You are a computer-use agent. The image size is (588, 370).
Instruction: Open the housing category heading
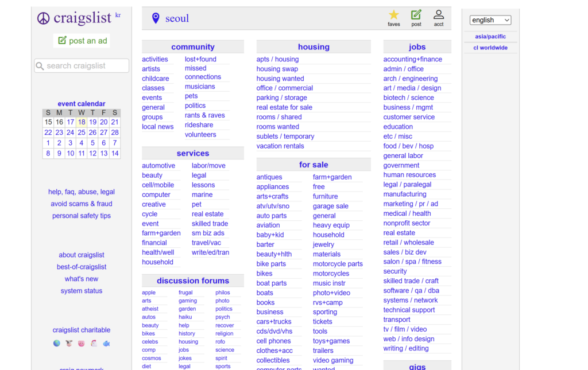pyautogui.click(x=314, y=47)
